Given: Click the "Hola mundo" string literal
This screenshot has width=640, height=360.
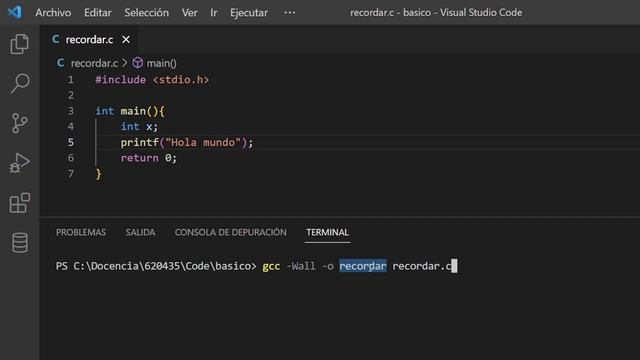Looking at the screenshot, I should pyautogui.click(x=203, y=142).
